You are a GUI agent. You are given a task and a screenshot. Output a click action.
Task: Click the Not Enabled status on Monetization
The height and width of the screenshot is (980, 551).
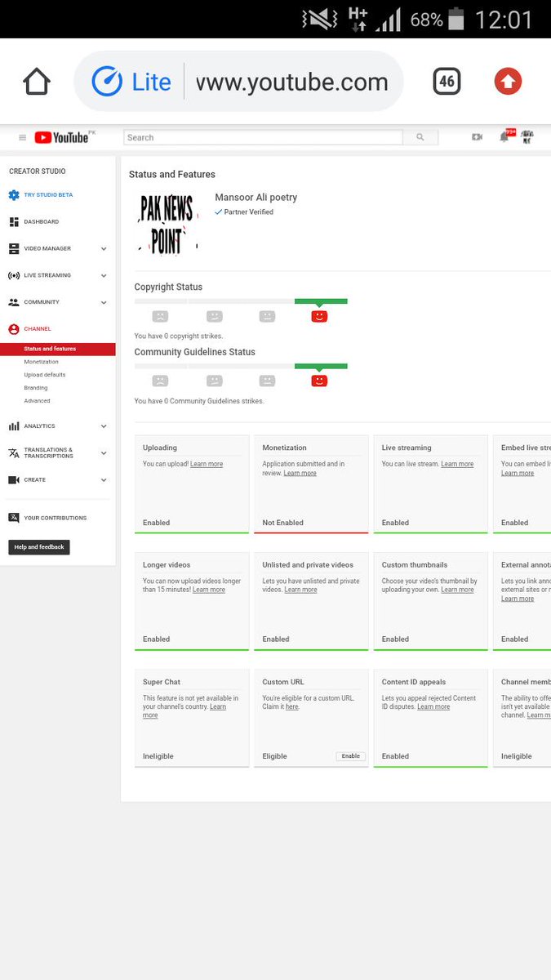282,523
